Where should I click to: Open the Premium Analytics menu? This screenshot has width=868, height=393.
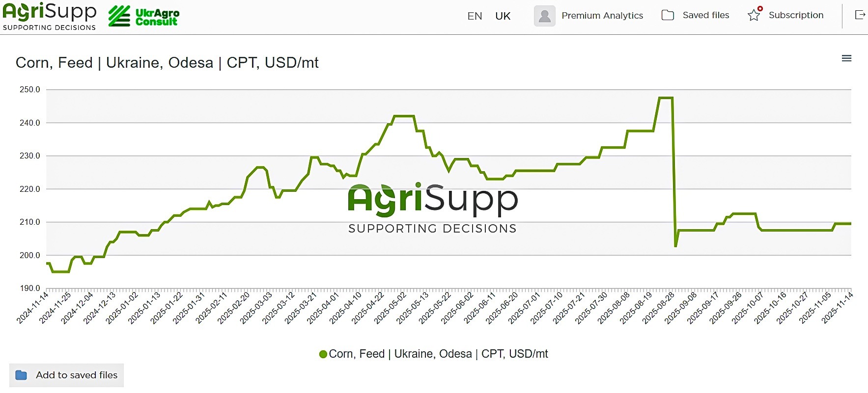click(602, 16)
